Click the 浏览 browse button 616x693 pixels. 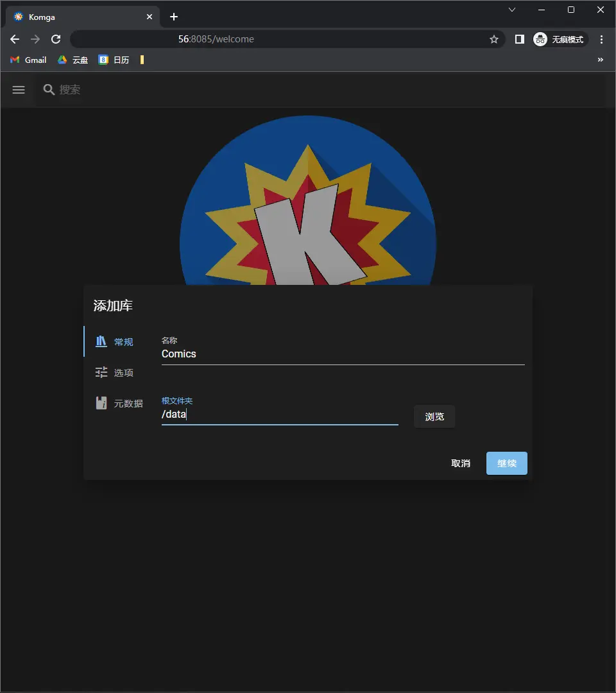coord(434,417)
